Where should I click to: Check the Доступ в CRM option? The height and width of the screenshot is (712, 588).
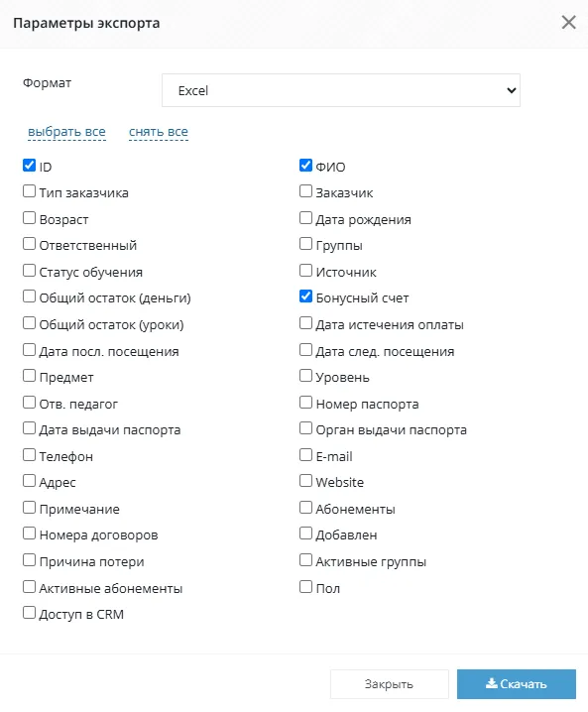(x=29, y=613)
